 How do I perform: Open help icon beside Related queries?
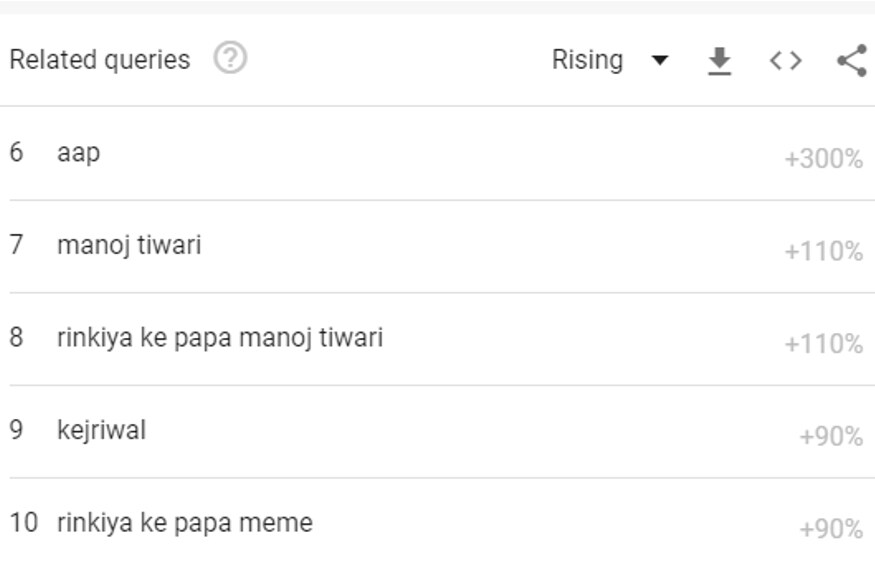(230, 57)
